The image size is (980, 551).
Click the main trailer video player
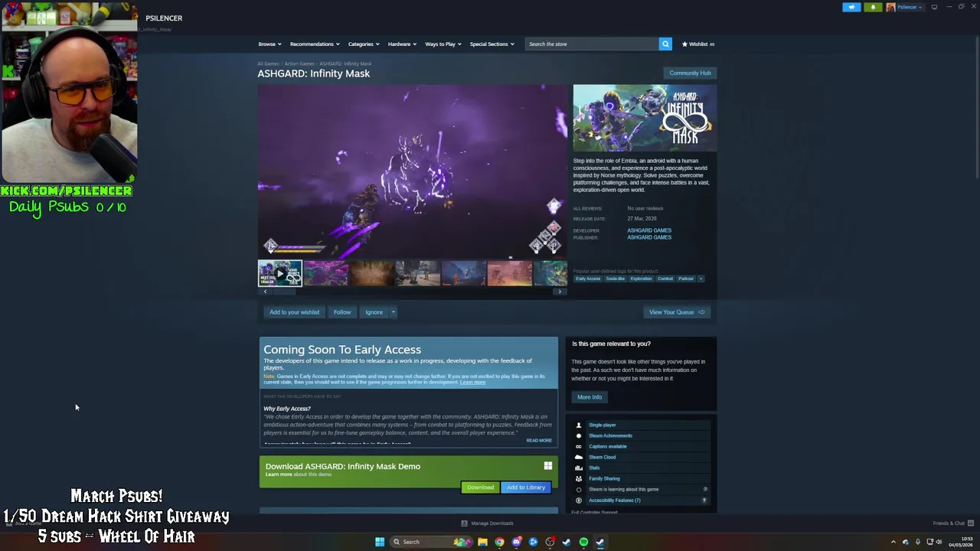[413, 171]
